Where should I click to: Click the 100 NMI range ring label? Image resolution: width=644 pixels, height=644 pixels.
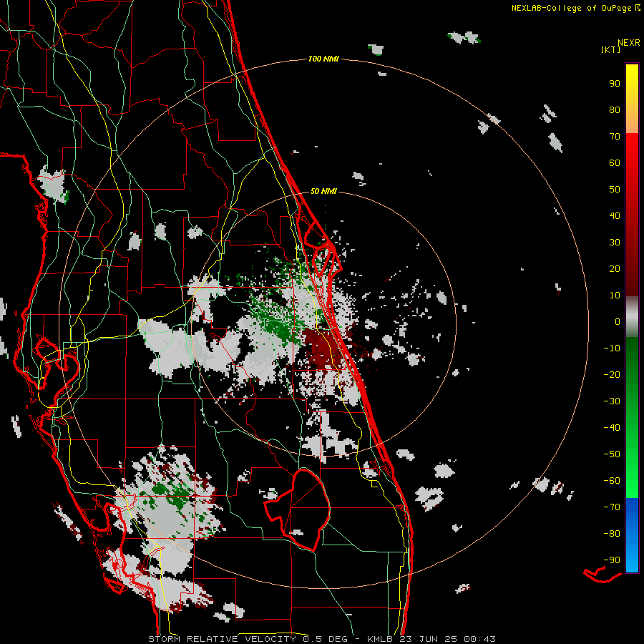click(x=323, y=59)
